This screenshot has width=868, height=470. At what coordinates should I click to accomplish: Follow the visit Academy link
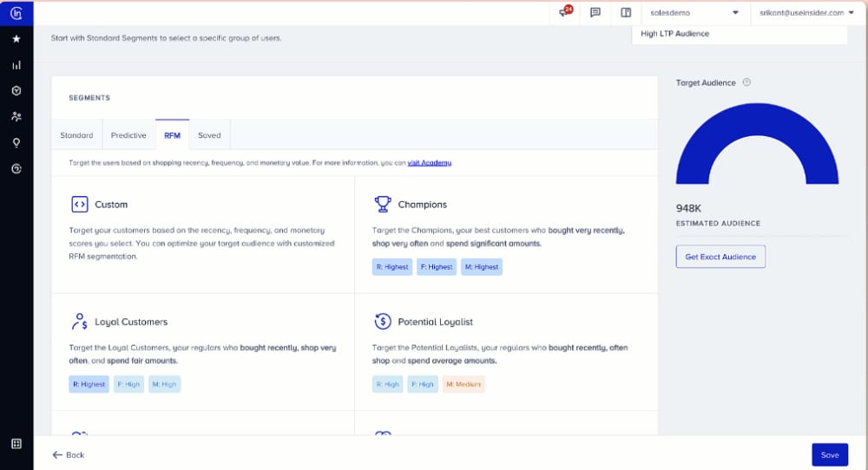click(x=430, y=162)
